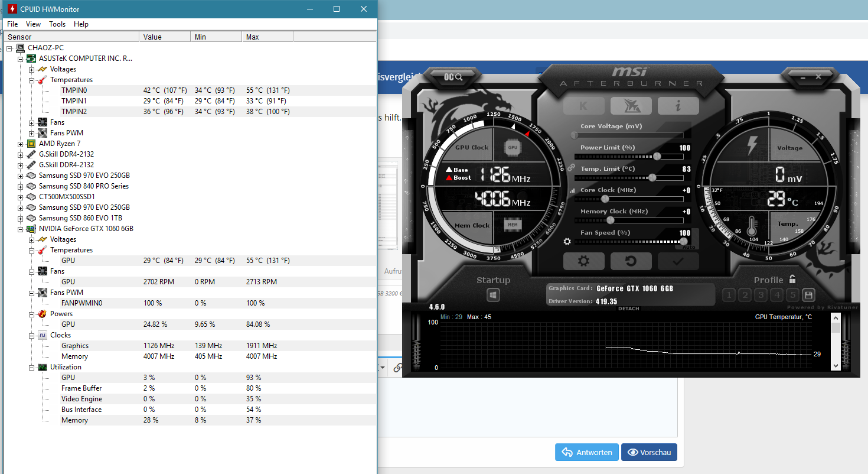Toggle the Windows startup icon in Afterburner

494,295
